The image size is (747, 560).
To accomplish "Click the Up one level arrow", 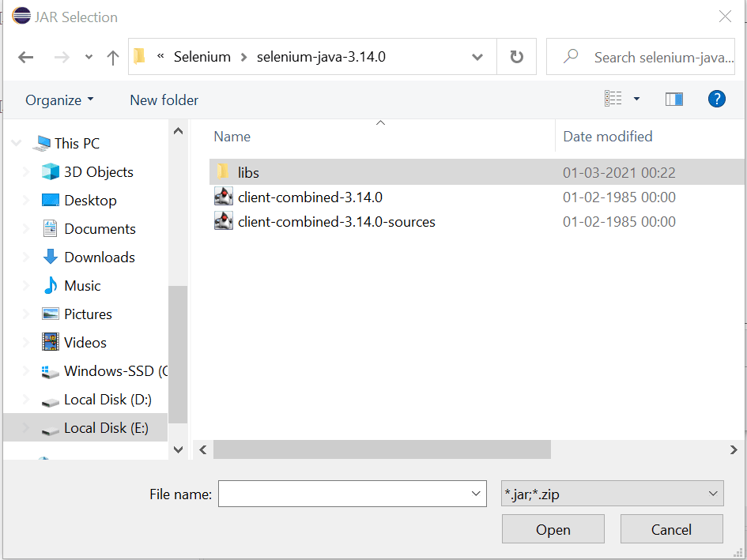I will 112,58.
